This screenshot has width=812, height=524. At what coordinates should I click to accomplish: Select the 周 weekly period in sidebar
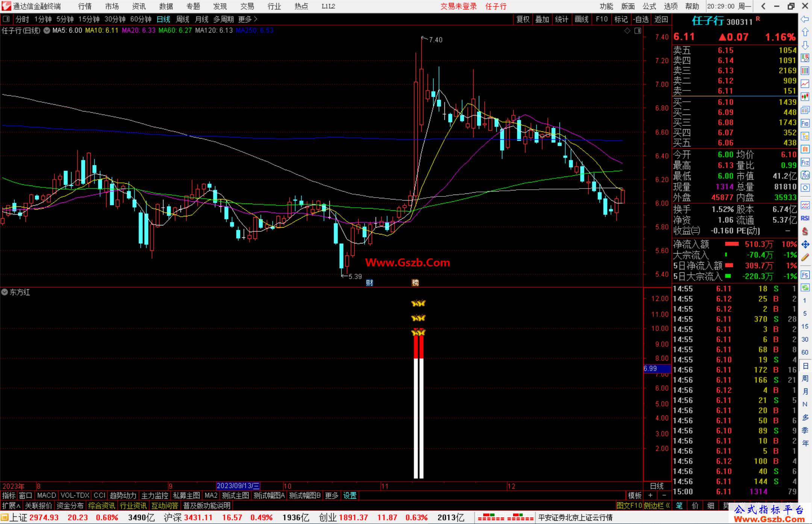tap(805, 379)
